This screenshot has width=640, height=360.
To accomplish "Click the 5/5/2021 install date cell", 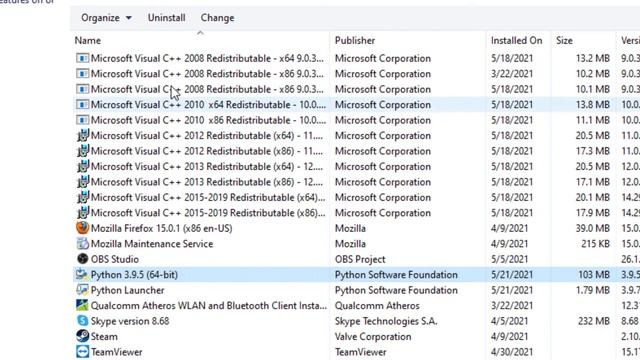I will tap(509, 259).
